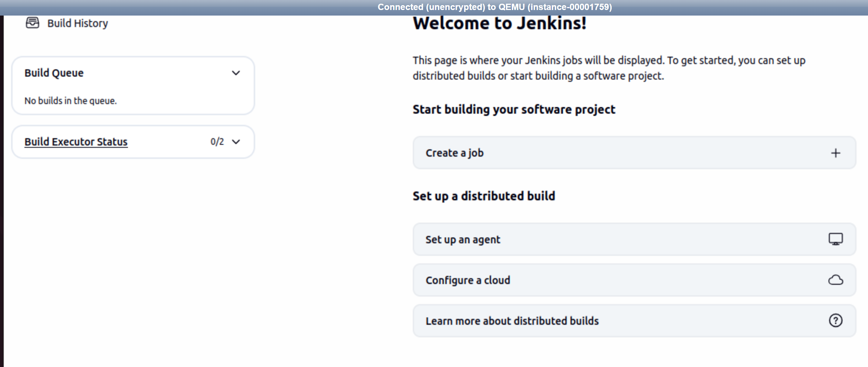
Task: Click "Set up a distributed build" heading
Action: click(484, 196)
